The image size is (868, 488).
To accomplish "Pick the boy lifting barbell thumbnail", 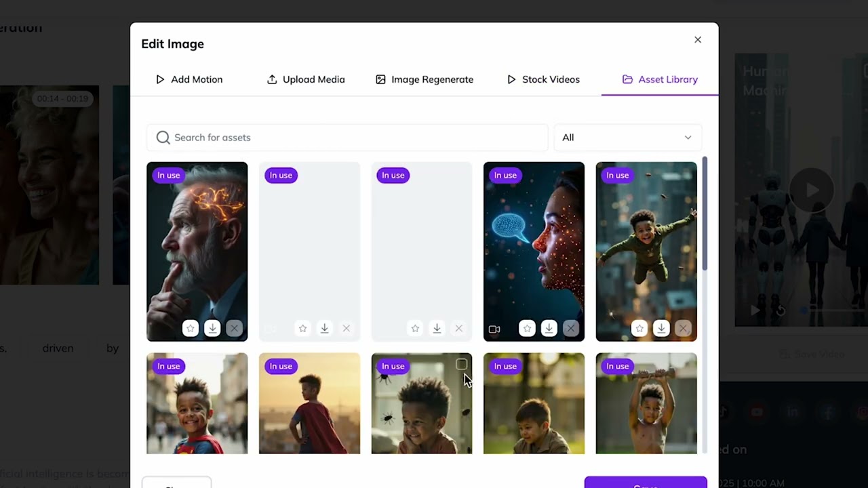I will 646,403.
